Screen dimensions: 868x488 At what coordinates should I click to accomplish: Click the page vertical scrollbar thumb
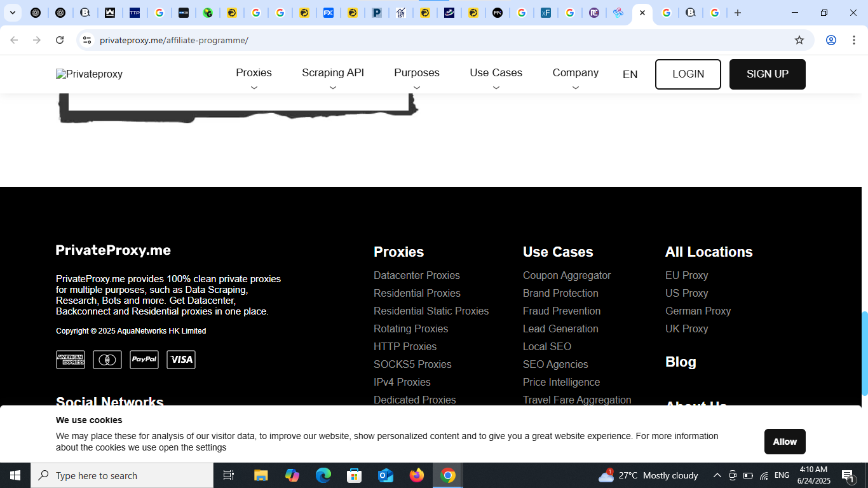pos(864,353)
